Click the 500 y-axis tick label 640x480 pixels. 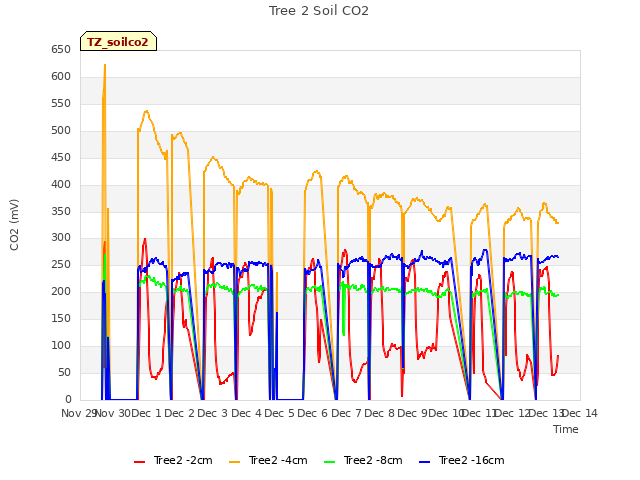(x=61, y=130)
